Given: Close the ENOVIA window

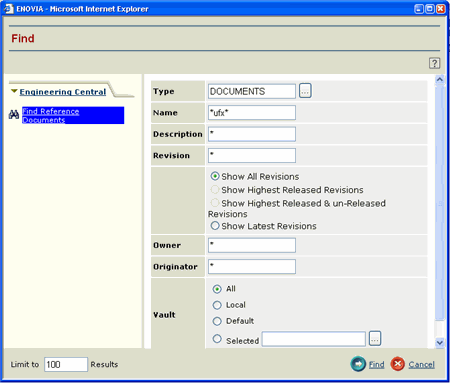Looking at the screenshot, I should click(x=441, y=9).
